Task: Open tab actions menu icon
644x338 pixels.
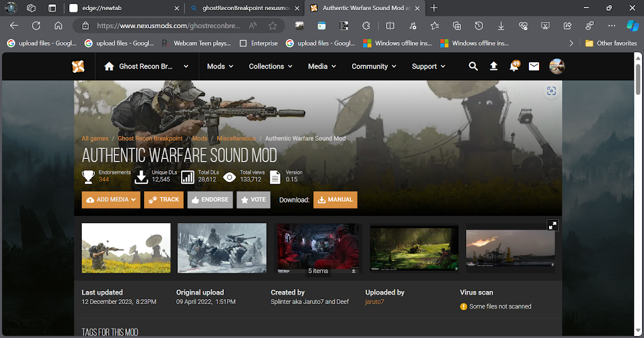Action: tap(52, 8)
